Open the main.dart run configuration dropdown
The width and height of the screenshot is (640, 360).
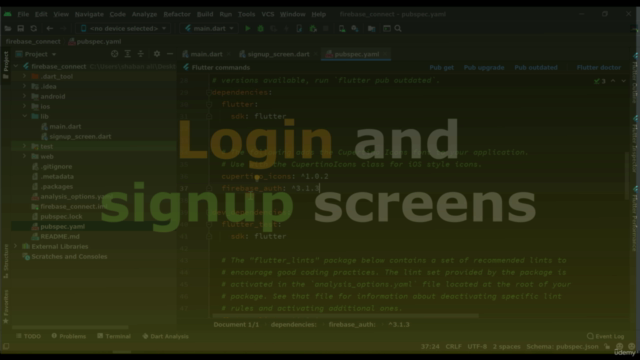coord(209,28)
